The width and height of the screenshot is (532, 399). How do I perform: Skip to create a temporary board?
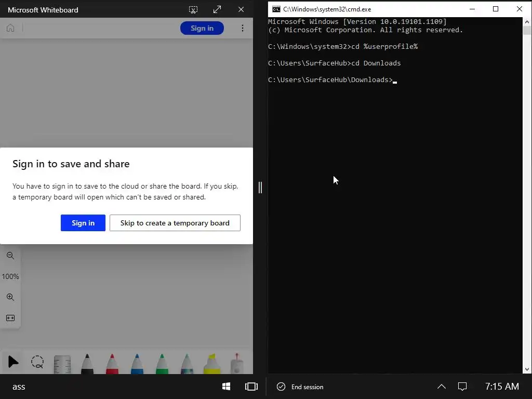pyautogui.click(x=175, y=223)
